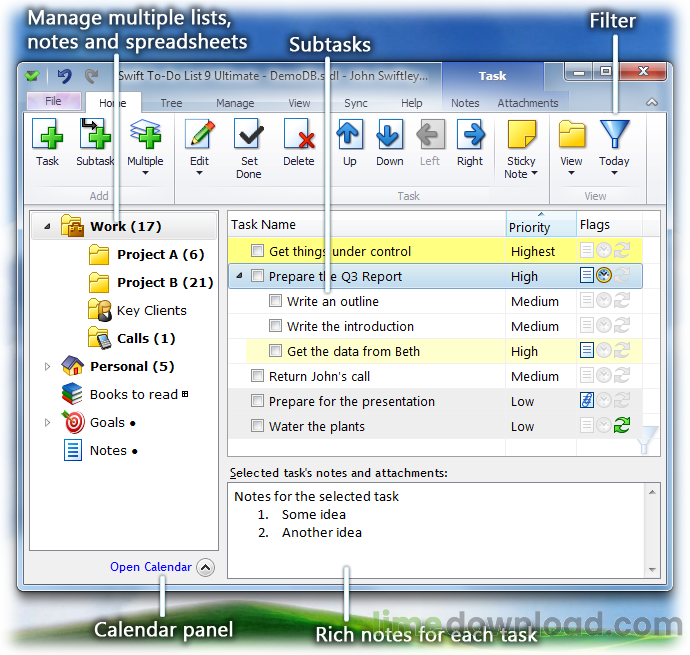The height and width of the screenshot is (655, 690).
Task: Open the View dropdown arrow
Action: [571, 173]
